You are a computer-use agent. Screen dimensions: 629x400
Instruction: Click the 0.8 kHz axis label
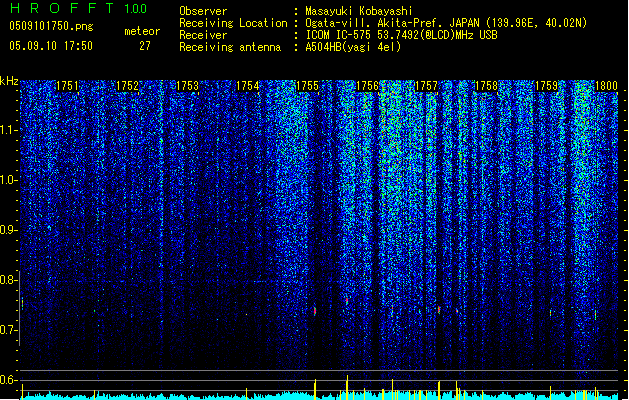pyautogui.click(x=8, y=280)
